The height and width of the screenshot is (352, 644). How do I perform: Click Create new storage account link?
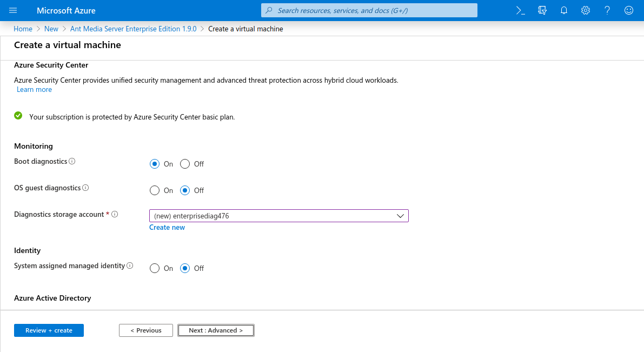tap(167, 227)
